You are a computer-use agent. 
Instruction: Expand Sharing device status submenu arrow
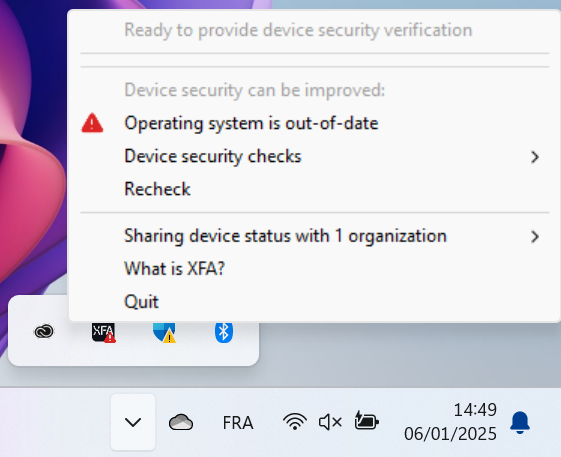click(x=535, y=237)
